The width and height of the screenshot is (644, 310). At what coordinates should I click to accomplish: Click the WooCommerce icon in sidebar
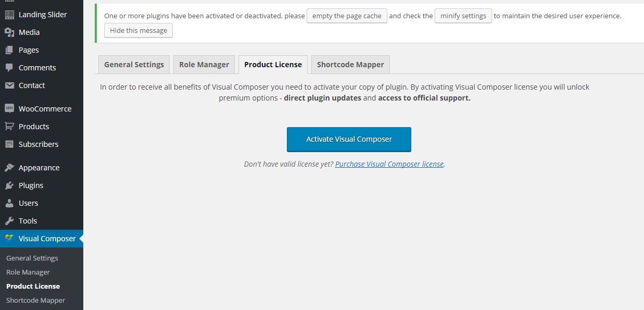coord(9,109)
